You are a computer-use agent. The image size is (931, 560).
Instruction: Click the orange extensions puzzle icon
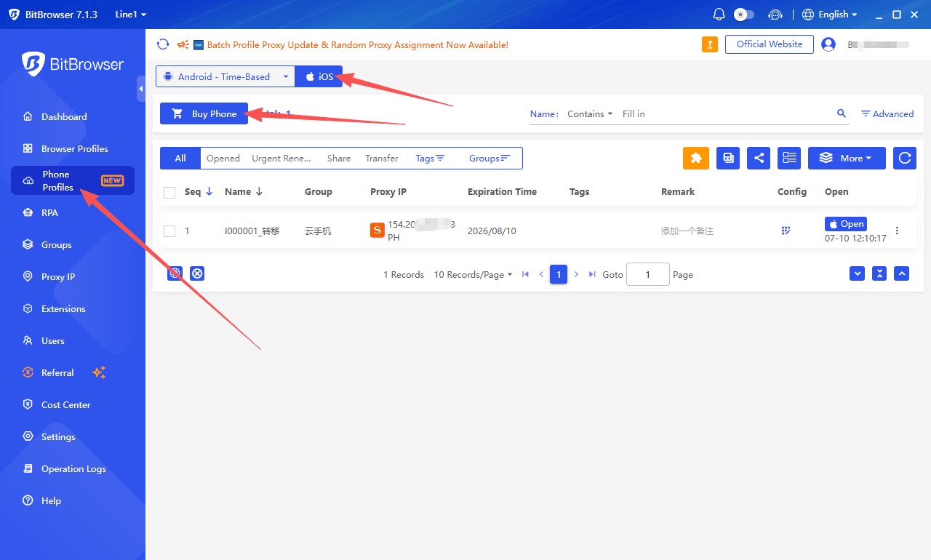696,158
